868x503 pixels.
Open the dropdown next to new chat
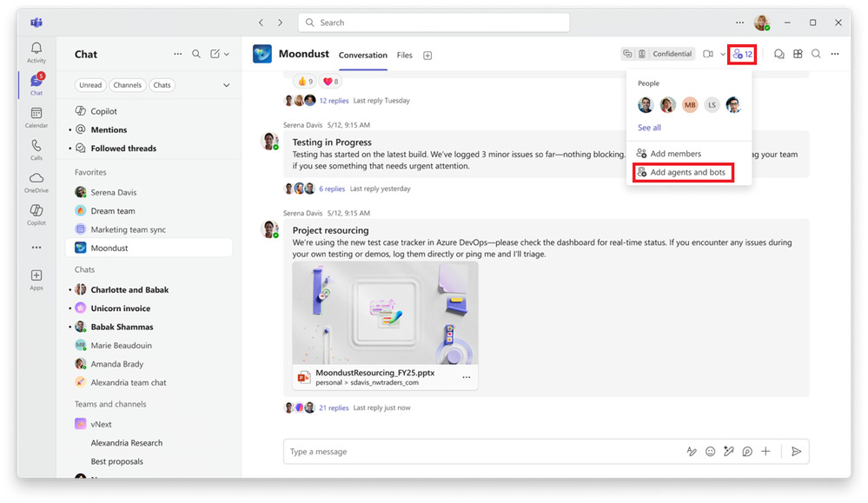[227, 54]
